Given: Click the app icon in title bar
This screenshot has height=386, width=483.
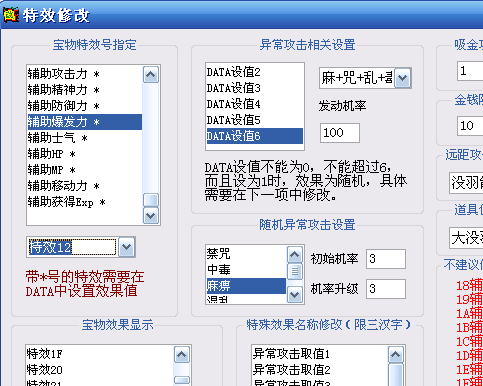Looking at the screenshot, I should (x=11, y=15).
